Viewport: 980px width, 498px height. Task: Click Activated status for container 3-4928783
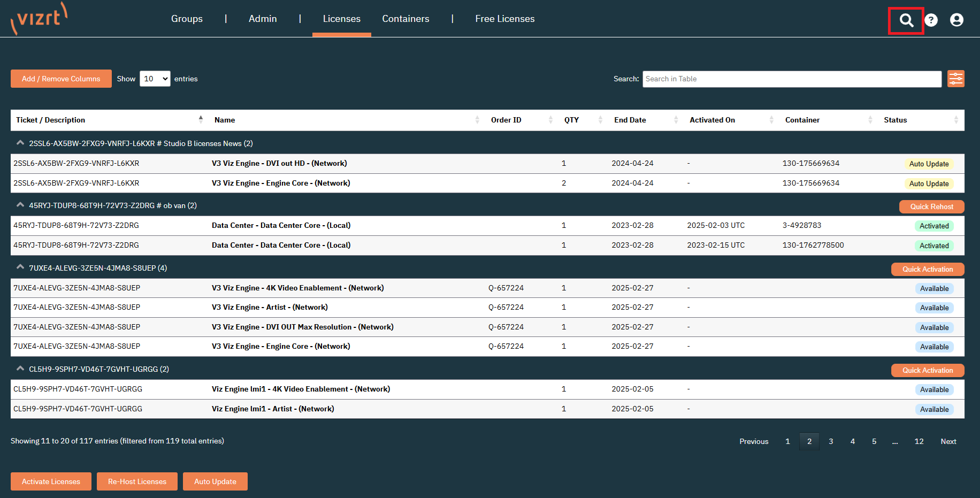pos(934,226)
